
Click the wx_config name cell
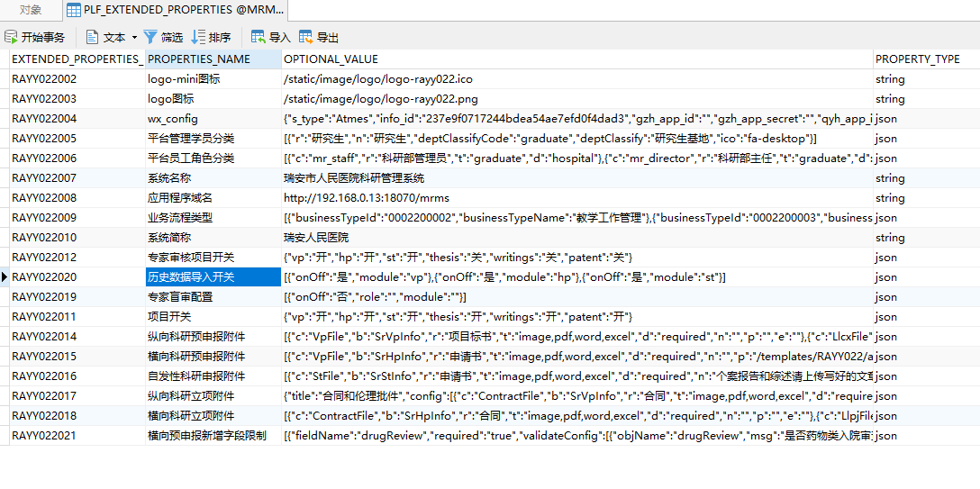[x=213, y=119]
